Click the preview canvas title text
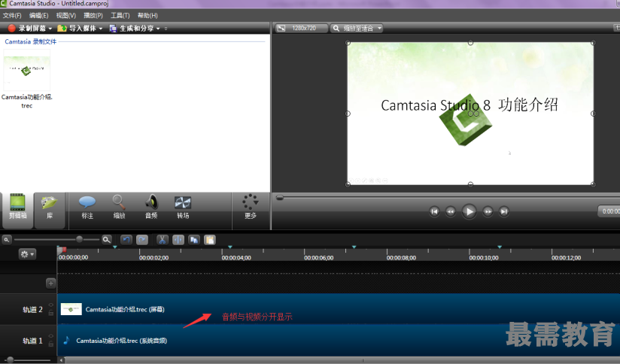Image resolution: width=620 pixels, height=364 pixels. [x=470, y=105]
